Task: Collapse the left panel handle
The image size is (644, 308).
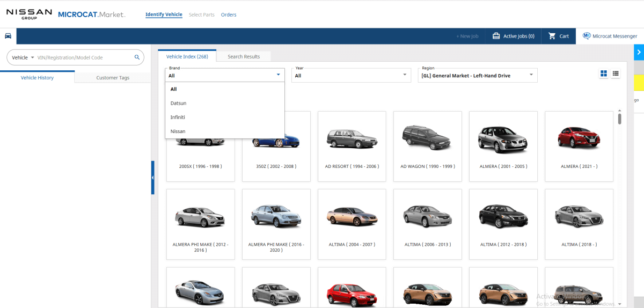Action: point(152,177)
